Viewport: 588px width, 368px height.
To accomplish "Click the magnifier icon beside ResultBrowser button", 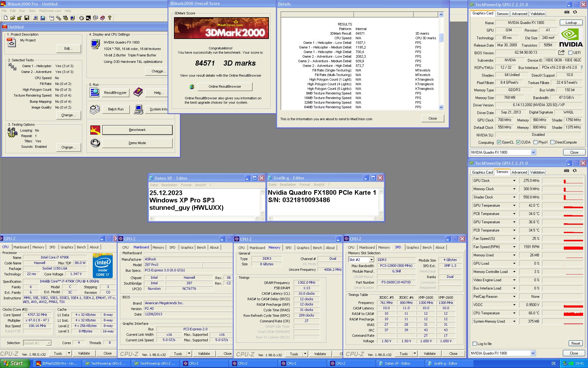I will coord(95,92).
